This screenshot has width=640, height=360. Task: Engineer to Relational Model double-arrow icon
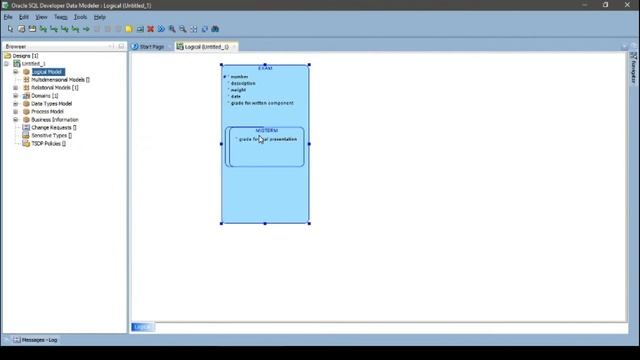161,29
